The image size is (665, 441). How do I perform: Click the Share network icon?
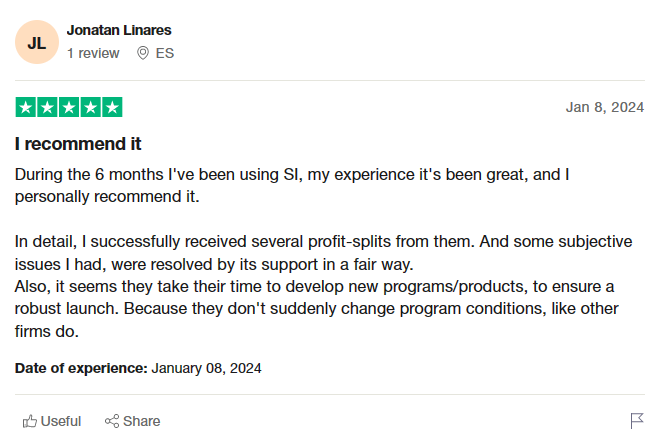tap(112, 421)
